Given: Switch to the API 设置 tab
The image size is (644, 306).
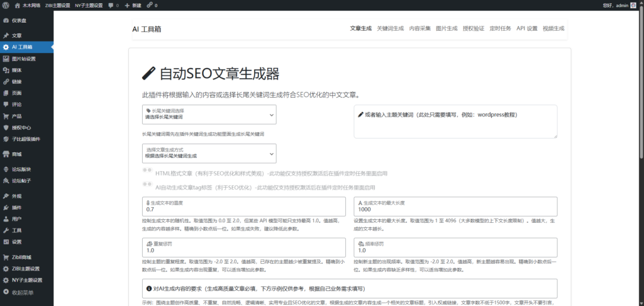Looking at the screenshot, I should 526,28.
